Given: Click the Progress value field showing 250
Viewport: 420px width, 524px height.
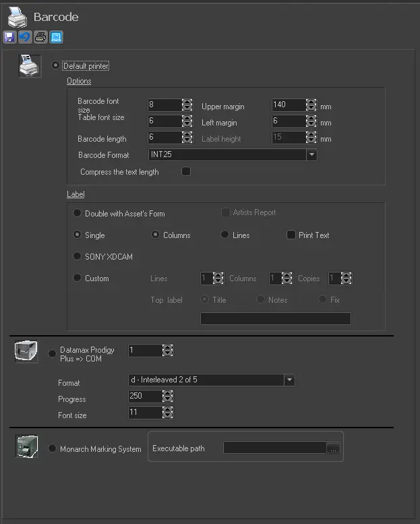Looking at the screenshot, I should tap(144, 397).
